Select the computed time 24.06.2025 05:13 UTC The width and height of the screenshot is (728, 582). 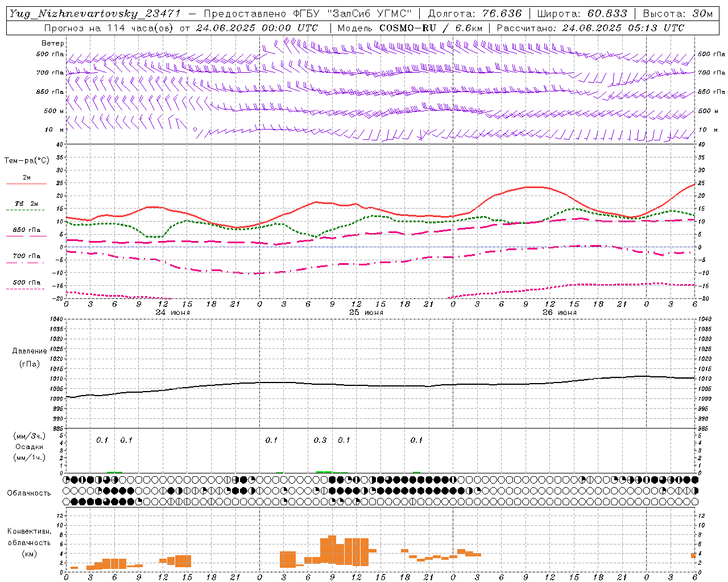pyautogui.click(x=623, y=28)
